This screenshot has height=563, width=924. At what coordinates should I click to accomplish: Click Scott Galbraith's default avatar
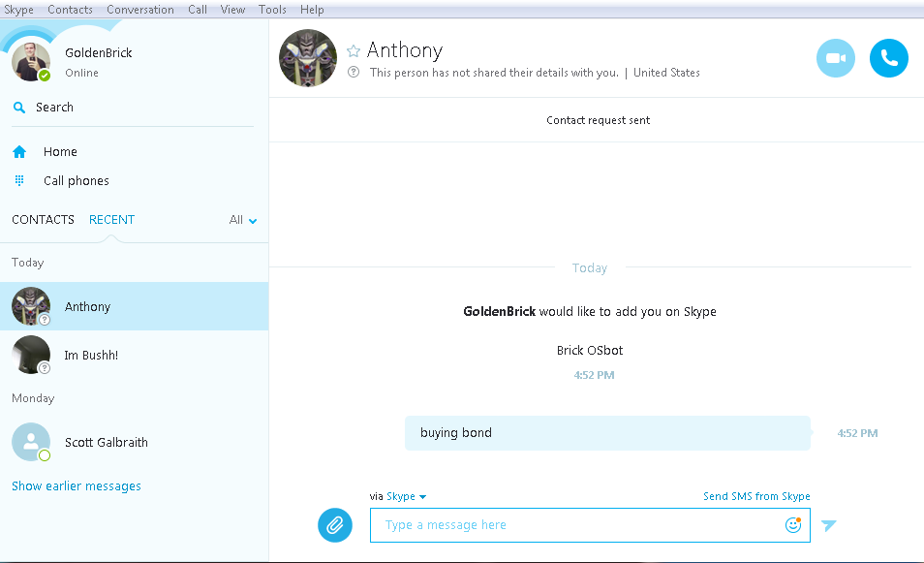pyautogui.click(x=31, y=442)
